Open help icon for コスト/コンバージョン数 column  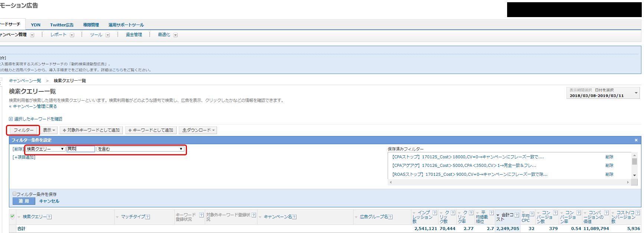coord(638,213)
